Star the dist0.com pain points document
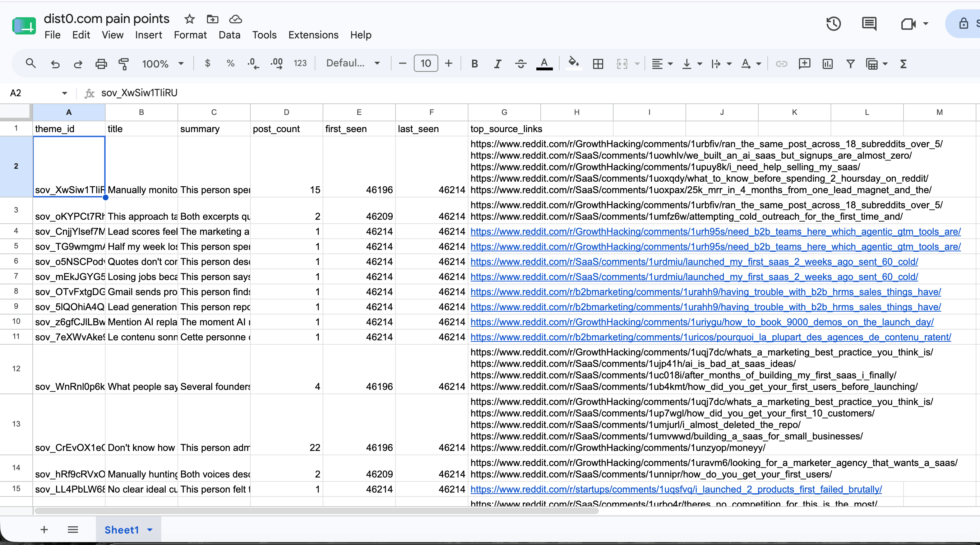Viewport: 980px width, 545px height. [x=189, y=19]
